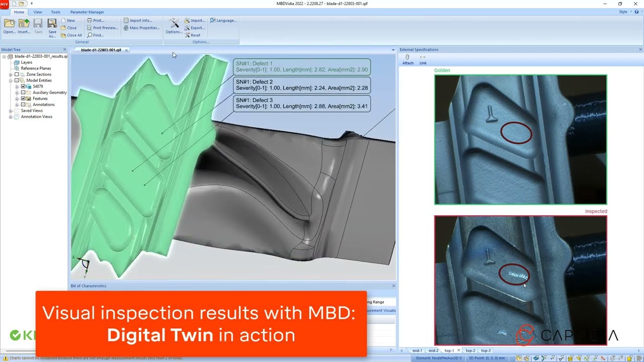
Task: Click Reset in the Options group
Action: coord(193,35)
